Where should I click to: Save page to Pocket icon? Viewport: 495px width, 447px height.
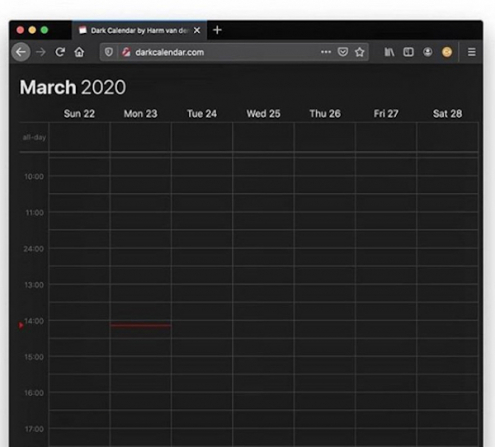coord(343,52)
